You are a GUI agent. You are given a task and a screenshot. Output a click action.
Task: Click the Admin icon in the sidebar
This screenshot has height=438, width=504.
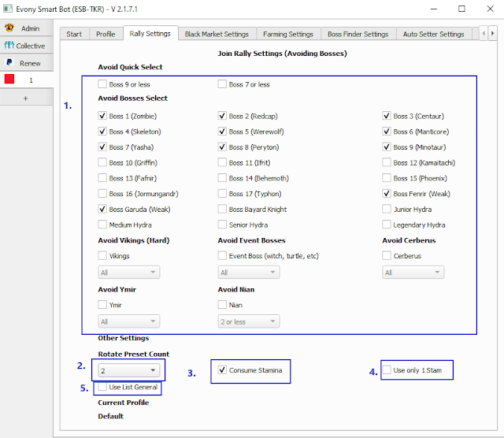coord(9,28)
